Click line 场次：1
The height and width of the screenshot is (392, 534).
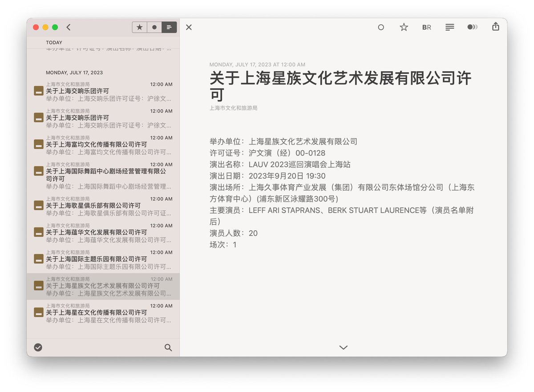coord(223,245)
